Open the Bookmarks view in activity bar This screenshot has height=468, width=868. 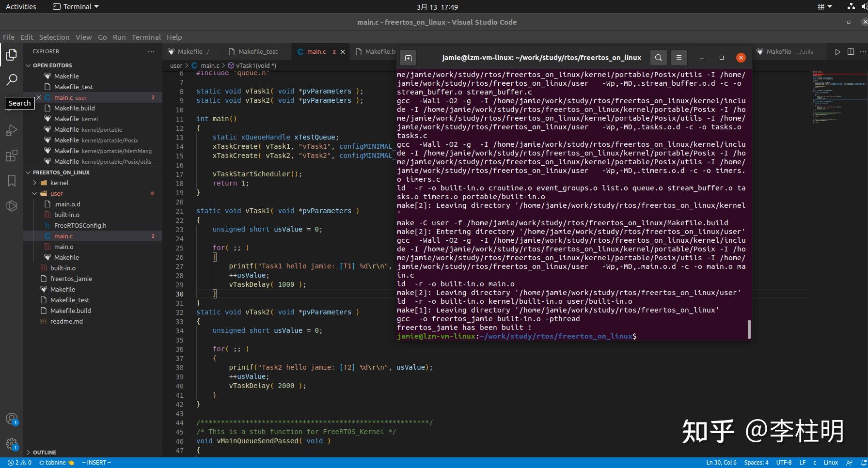point(12,181)
